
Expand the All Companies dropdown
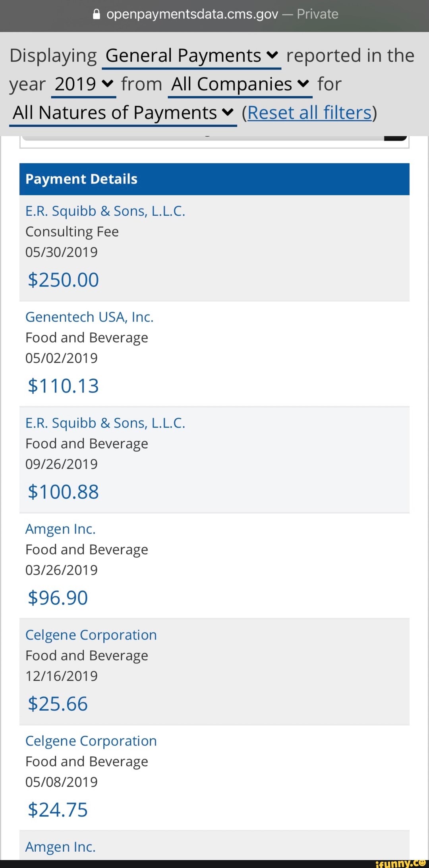click(240, 85)
